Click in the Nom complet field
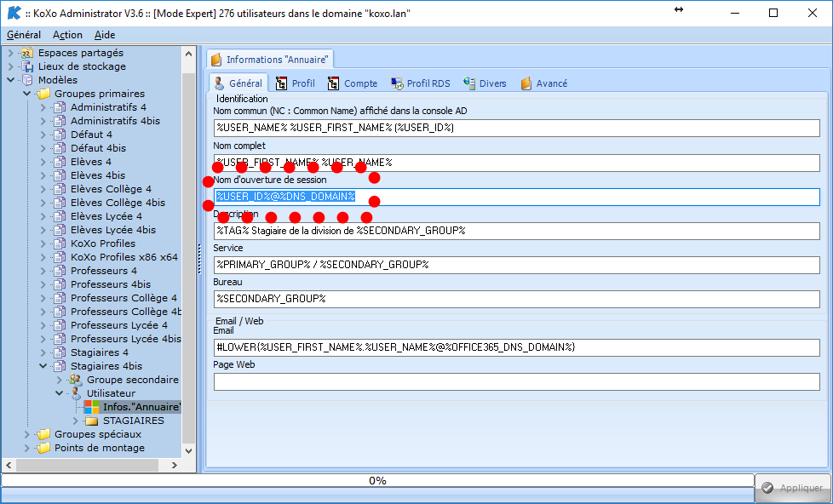Screen dimensions: 833x504 tap(516, 163)
